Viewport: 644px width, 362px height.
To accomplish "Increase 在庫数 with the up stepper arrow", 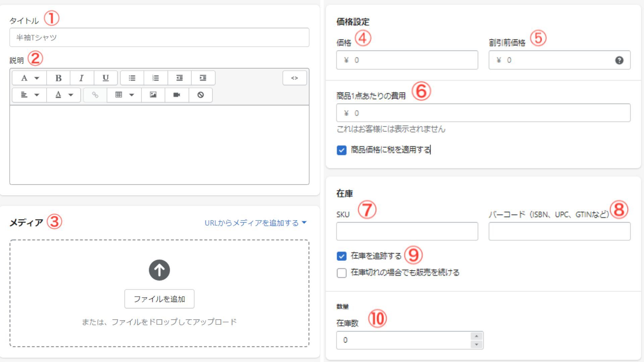I will click(476, 336).
